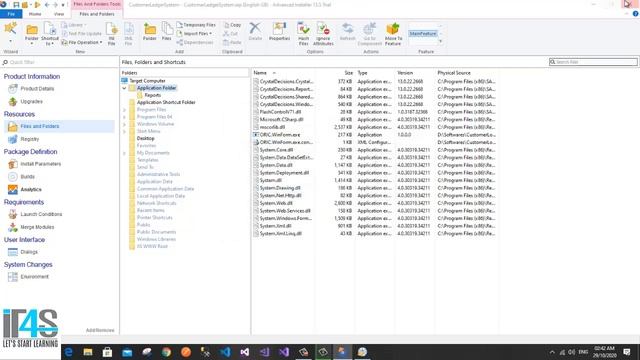Expand the Windows Volume tree node
The height and width of the screenshot is (360, 640).
pos(124,124)
